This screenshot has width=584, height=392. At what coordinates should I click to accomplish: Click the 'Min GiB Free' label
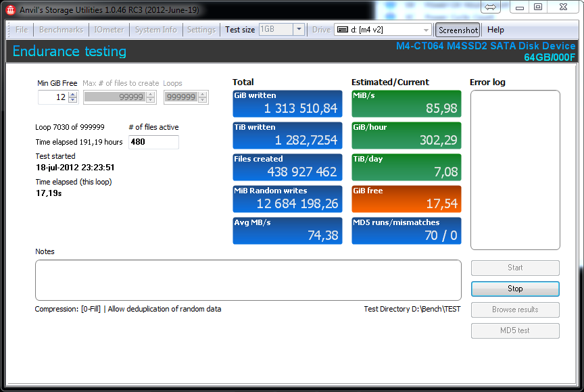57,83
